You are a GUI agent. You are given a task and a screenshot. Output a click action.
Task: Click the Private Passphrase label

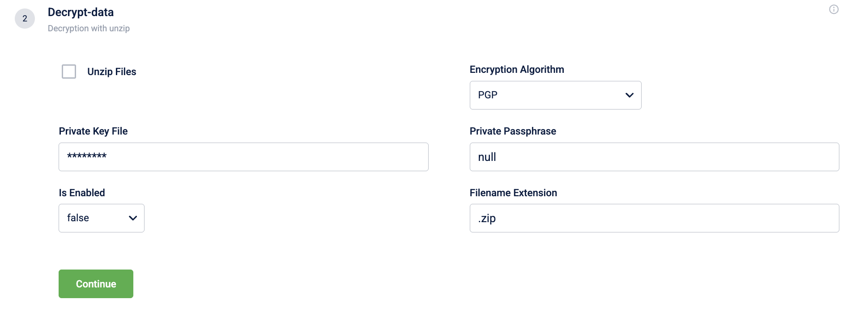[x=512, y=131]
